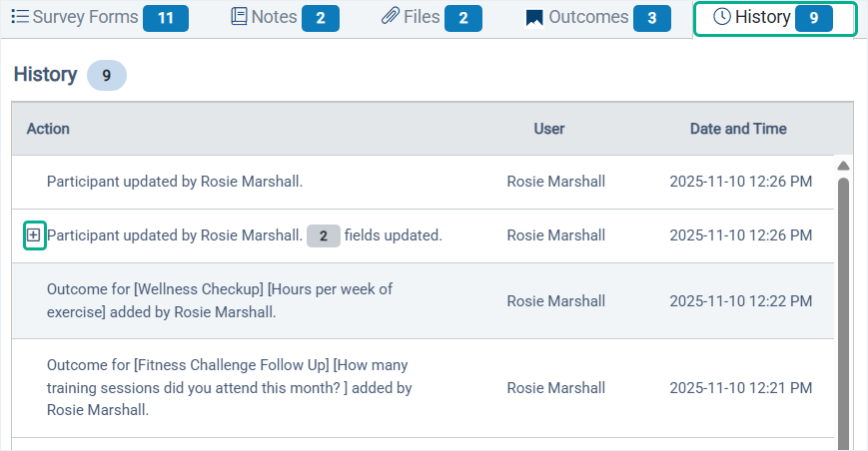The width and height of the screenshot is (868, 451).
Task: Click the Files paperclip icon
Action: click(x=391, y=17)
